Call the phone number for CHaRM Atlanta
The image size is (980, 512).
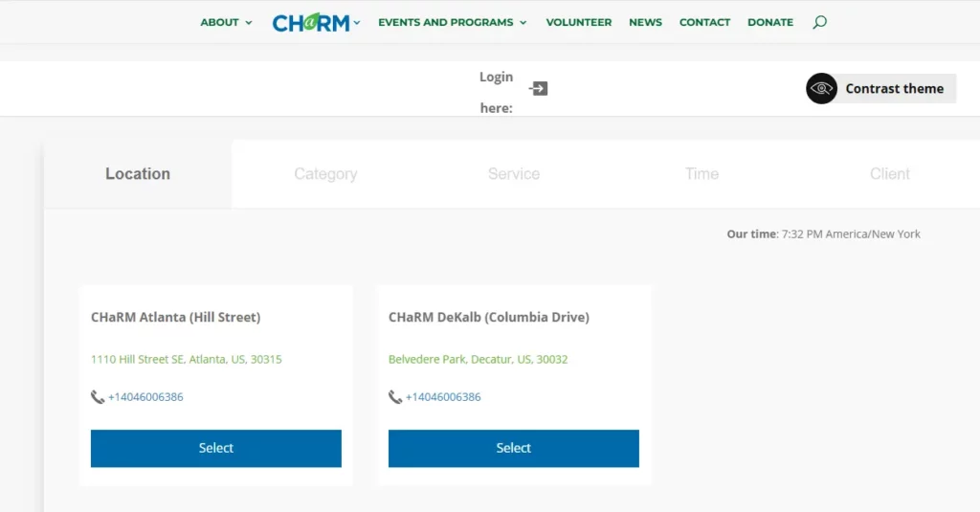145,397
